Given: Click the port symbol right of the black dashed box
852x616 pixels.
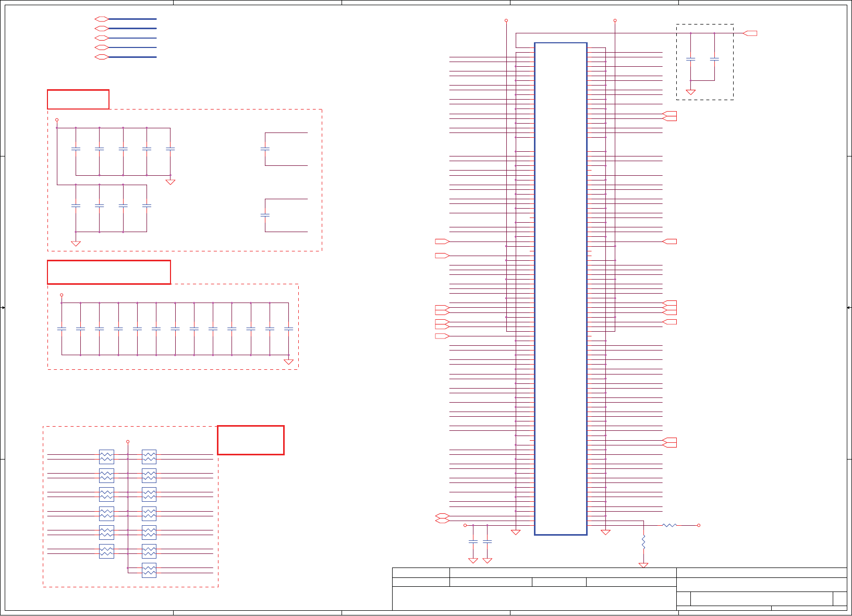Looking at the screenshot, I should coord(750,33).
